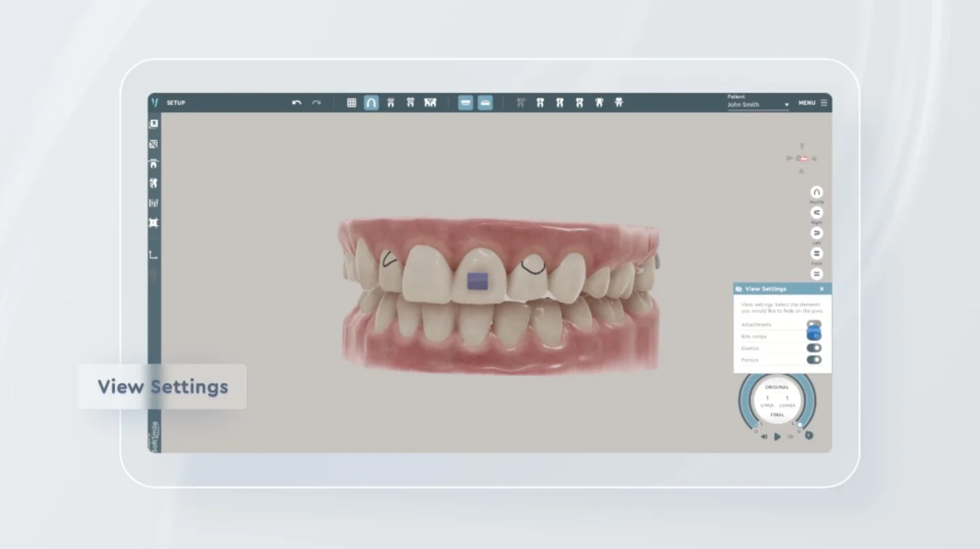Click the SETUP label in the header
Viewport: 980px width, 549px height.
click(176, 103)
